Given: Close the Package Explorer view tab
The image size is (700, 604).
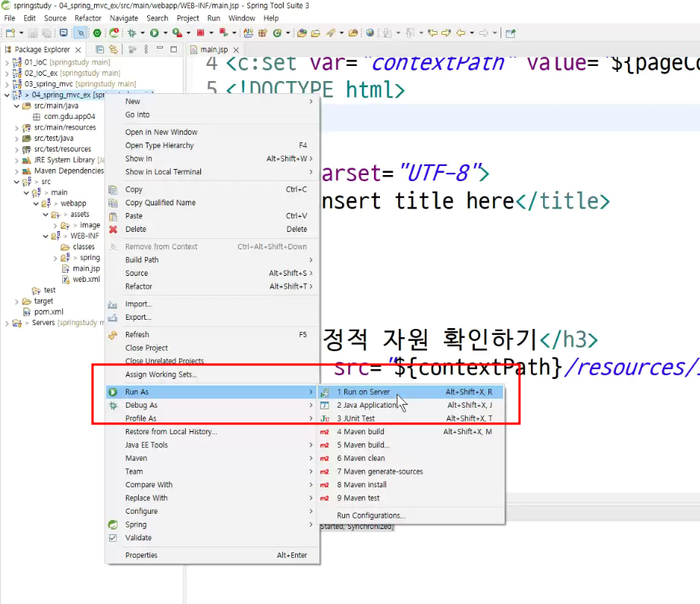Looking at the screenshot, I should coord(78,49).
